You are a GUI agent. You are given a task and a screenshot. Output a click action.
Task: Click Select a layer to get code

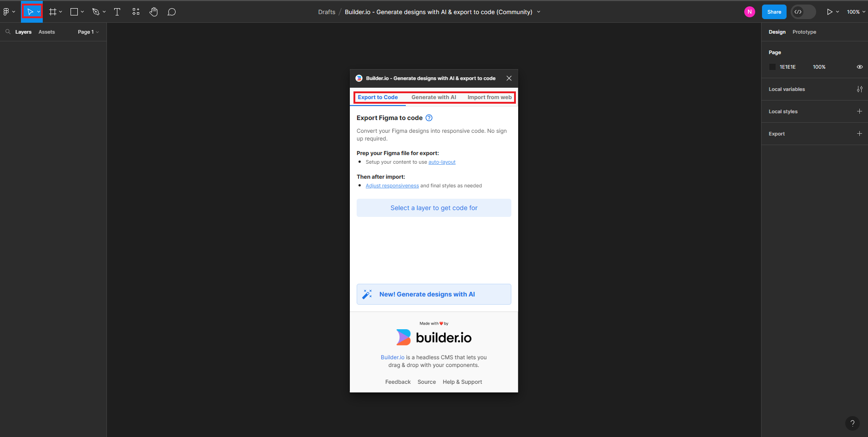[x=434, y=208]
